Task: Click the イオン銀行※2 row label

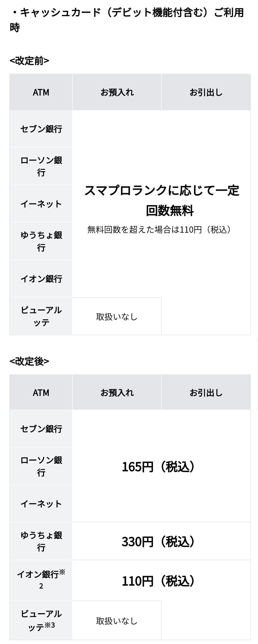Action: (x=41, y=580)
